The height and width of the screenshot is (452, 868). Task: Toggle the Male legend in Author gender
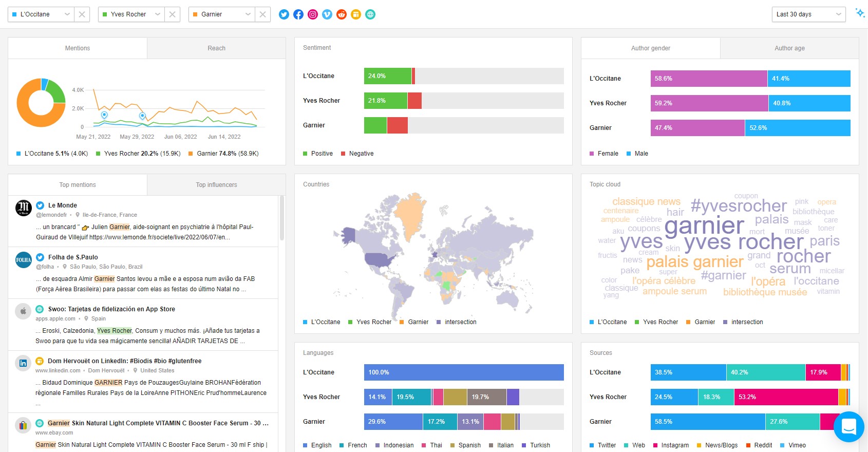click(x=637, y=154)
